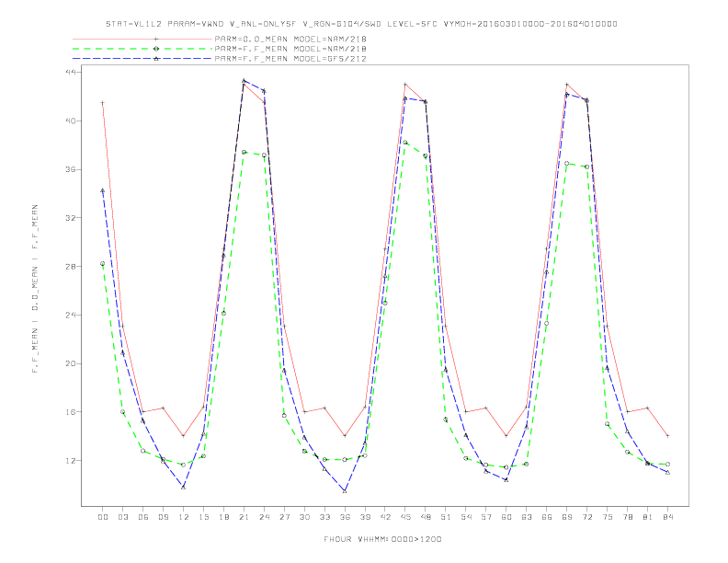The height and width of the screenshot is (563, 728).
Task: Click x-axis forecast hour label 69
Action: (x=567, y=517)
